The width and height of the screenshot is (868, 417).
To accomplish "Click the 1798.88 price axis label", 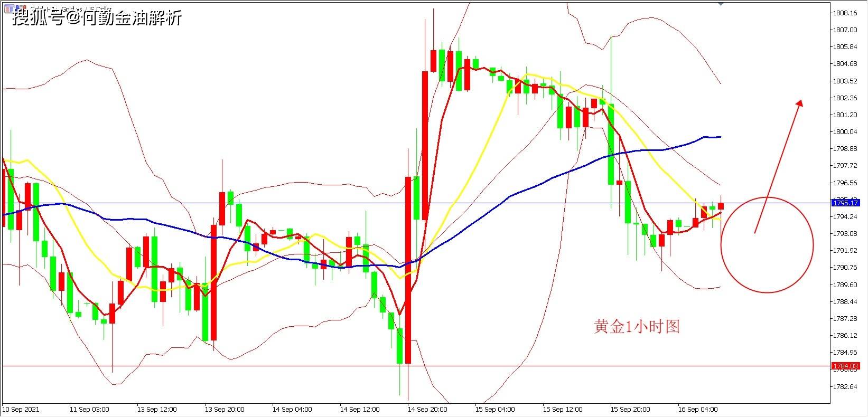I will coord(845,148).
